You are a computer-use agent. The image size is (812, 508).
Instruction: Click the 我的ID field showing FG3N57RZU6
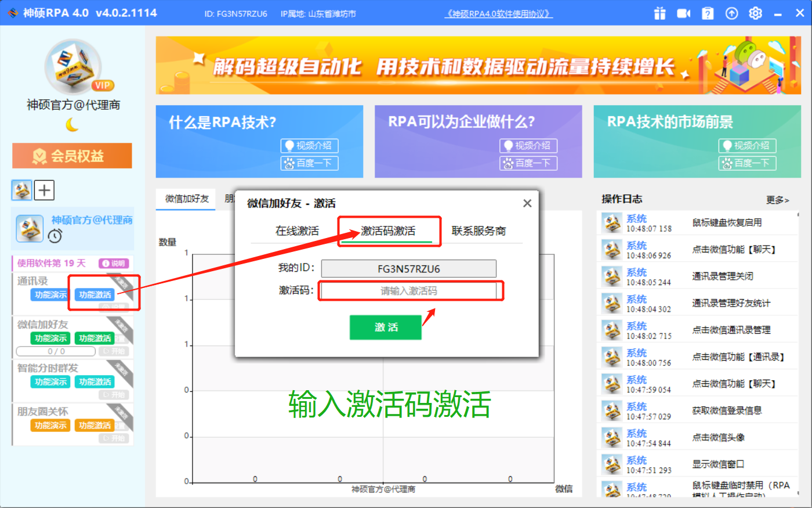409,269
